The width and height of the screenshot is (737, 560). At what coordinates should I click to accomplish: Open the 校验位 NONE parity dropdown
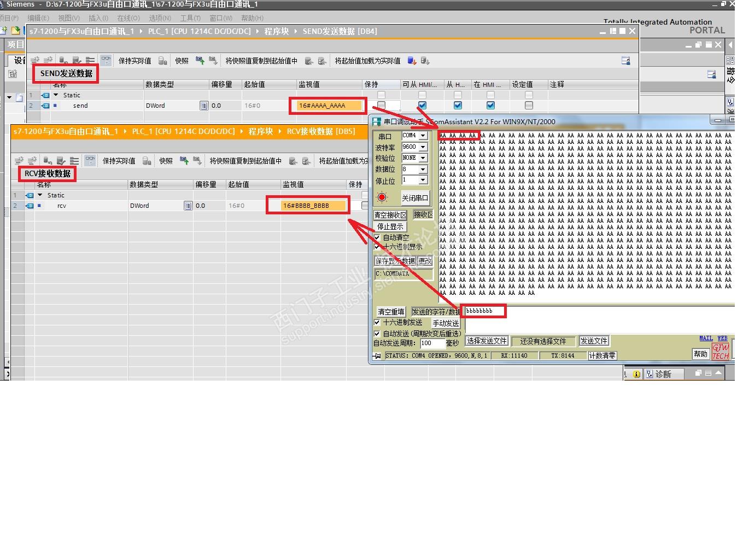coord(423,157)
